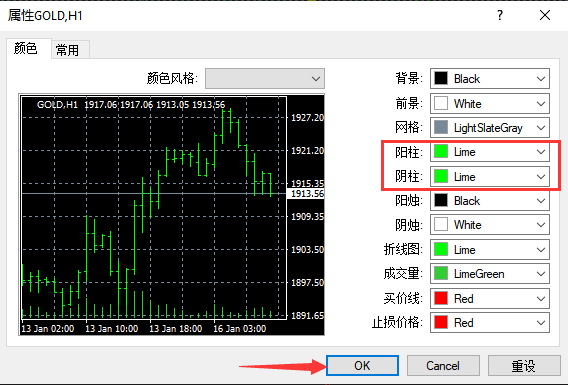Open the 网格 LightSlateGray dropdown
Viewport: 568px width, 385px height.
pyautogui.click(x=490, y=127)
